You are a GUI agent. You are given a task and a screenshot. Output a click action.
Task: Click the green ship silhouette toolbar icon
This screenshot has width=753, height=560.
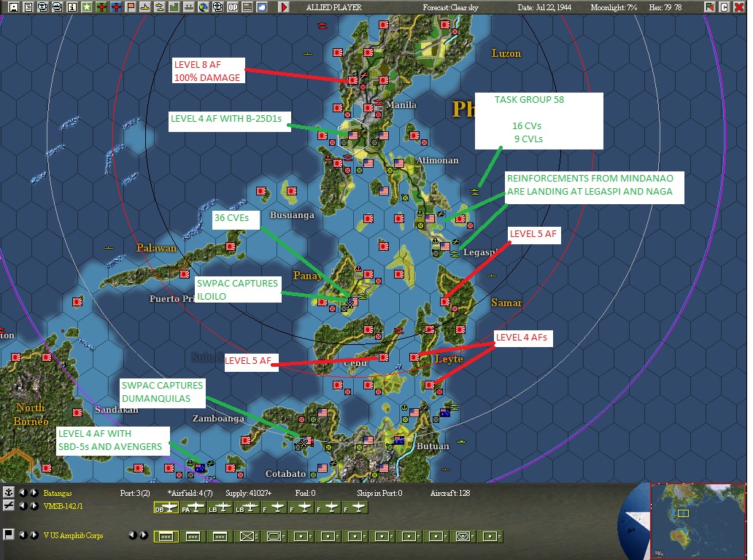(x=189, y=7)
